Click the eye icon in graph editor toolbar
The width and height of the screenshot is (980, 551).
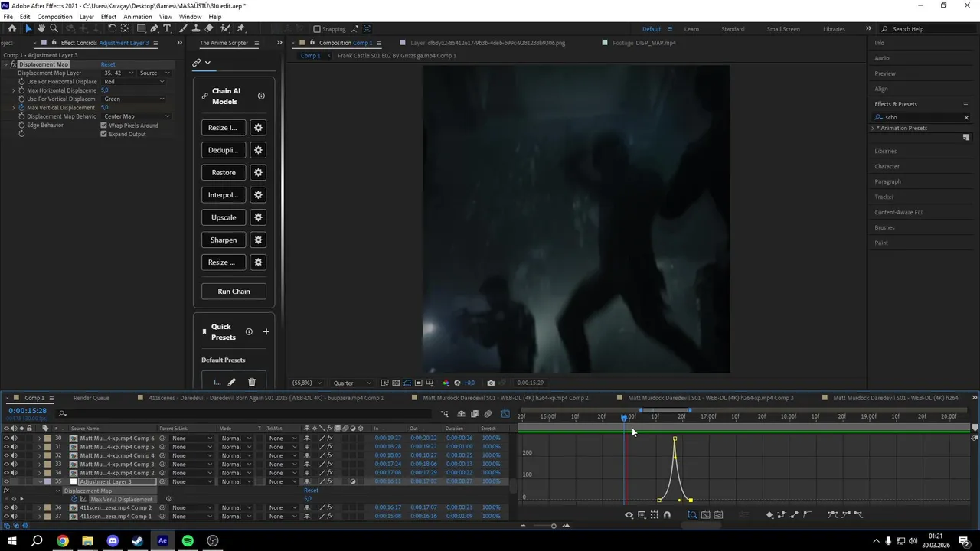[x=629, y=515]
